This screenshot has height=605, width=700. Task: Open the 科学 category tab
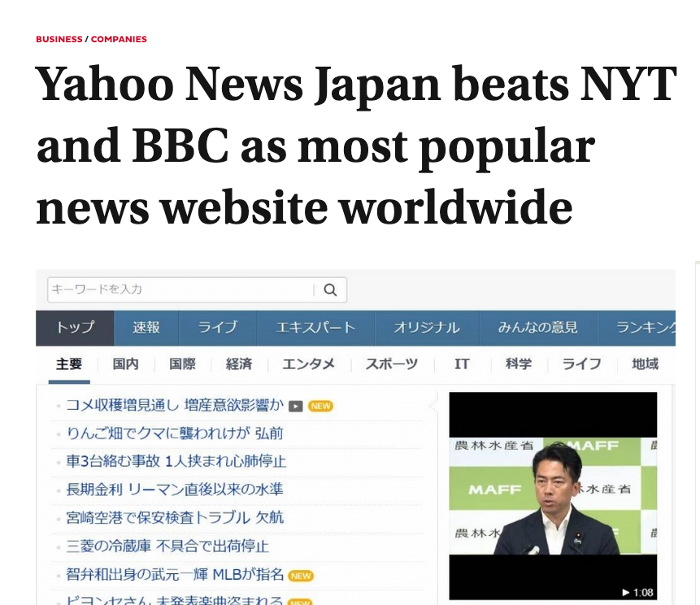click(519, 364)
